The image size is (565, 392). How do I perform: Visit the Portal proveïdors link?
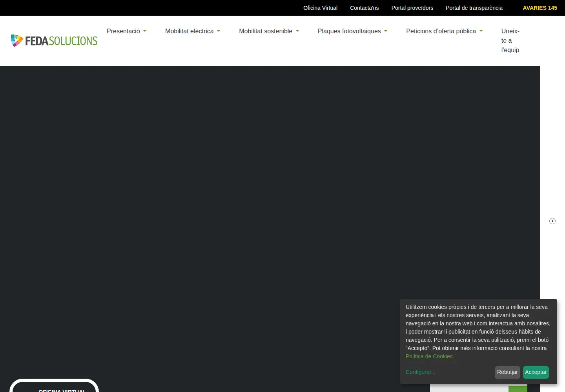click(x=412, y=8)
